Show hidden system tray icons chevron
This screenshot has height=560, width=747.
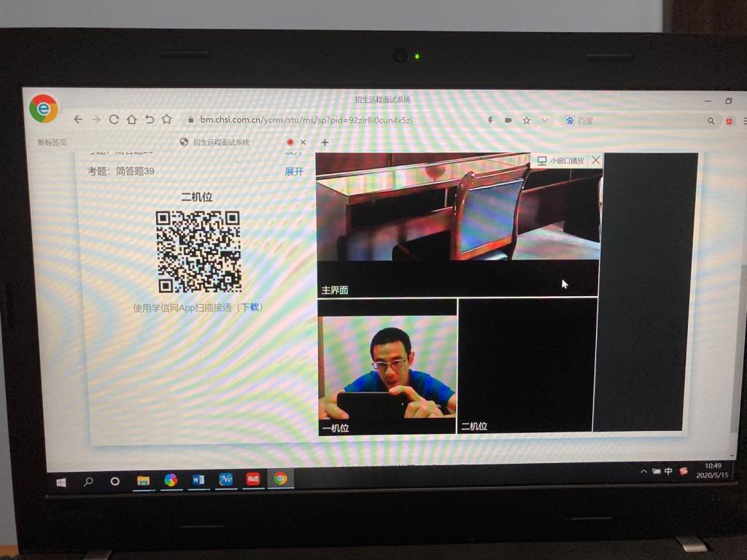[x=643, y=472]
